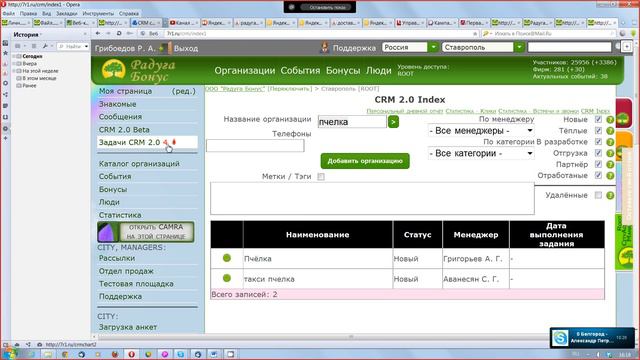
Task: Switch to the CRM browser tab
Action: click(147, 23)
